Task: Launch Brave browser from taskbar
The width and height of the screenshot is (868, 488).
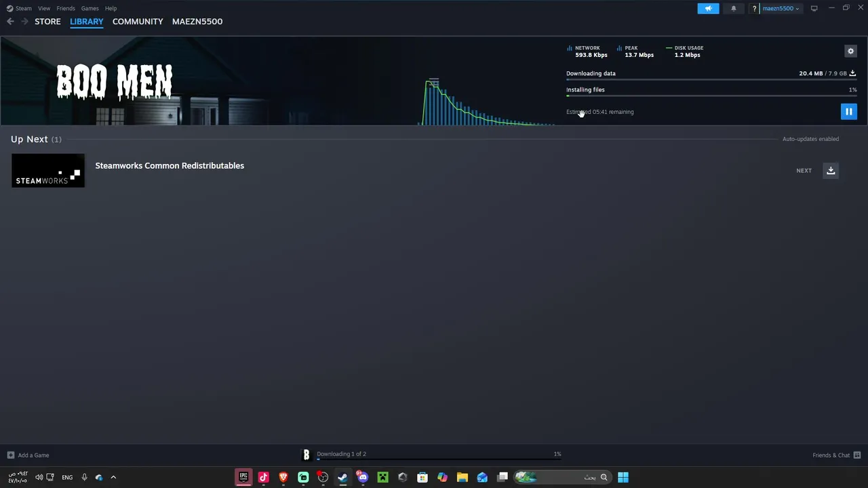Action: [x=283, y=477]
